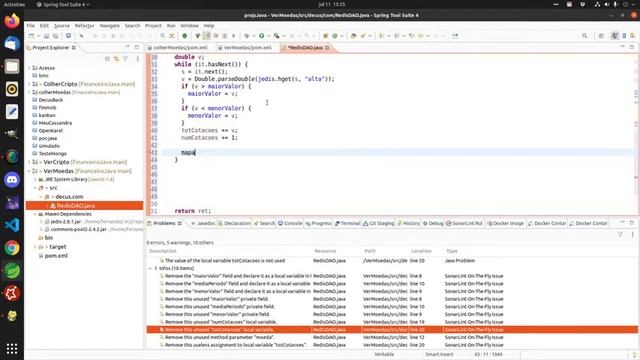This screenshot has height=360, width=640.
Task: Click the Open Perspective icon
Action: [601, 36]
